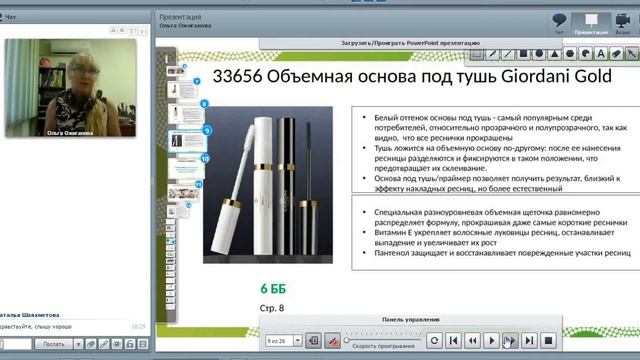The image size is (640, 360).
Task: Click the 'Стр. 8' text on slide
Action: tap(272, 308)
